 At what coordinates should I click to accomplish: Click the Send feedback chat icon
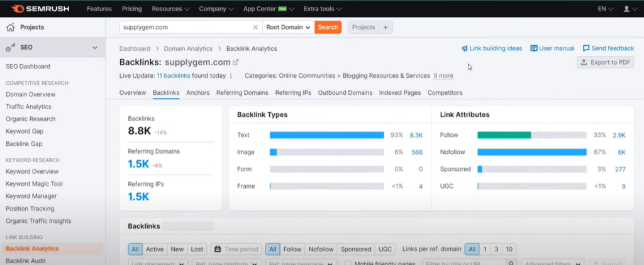click(x=586, y=48)
